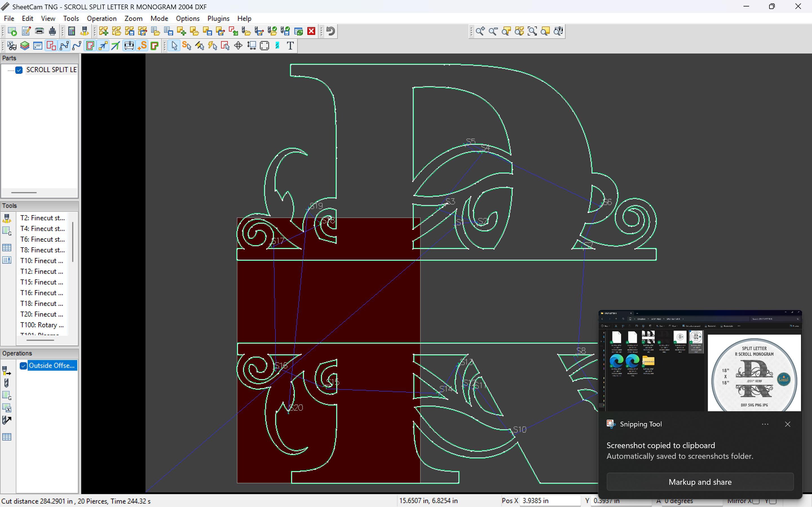This screenshot has height=507, width=812.
Task: Open the layers icon on the second toolbar
Action: click(x=25, y=46)
